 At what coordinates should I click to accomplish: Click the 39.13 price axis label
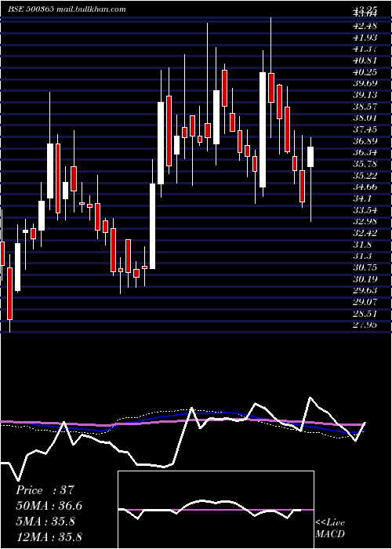point(365,95)
